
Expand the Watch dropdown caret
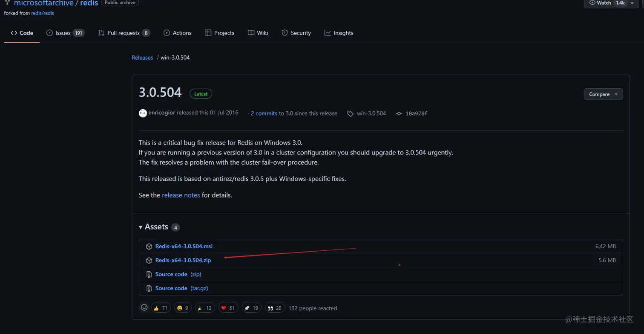pyautogui.click(x=632, y=3)
